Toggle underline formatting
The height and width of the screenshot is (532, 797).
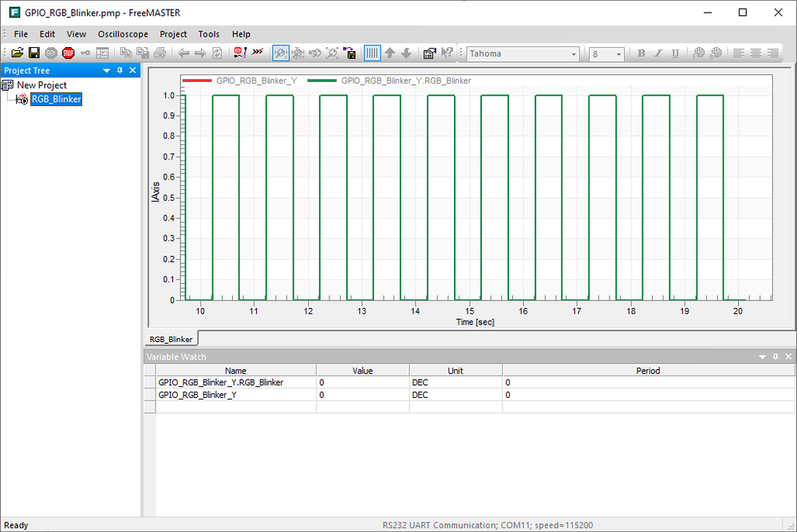pyautogui.click(x=675, y=53)
